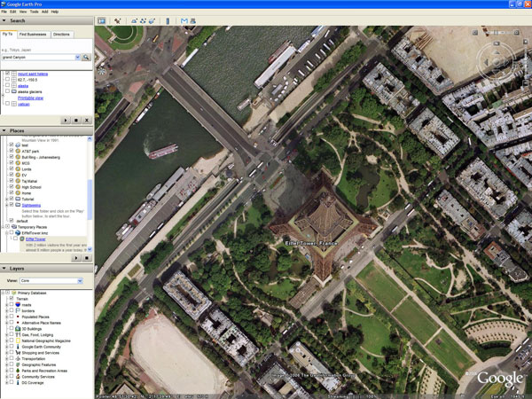Open the File menu
The height and width of the screenshot is (399, 532).
tap(4, 12)
